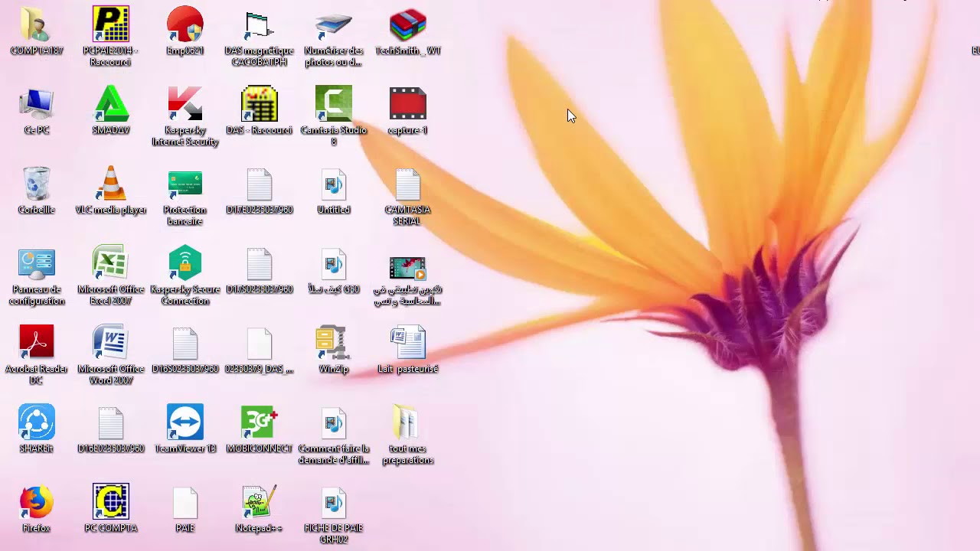
Task: Select the 02350379_DAS_ blank file
Action: [260, 343]
